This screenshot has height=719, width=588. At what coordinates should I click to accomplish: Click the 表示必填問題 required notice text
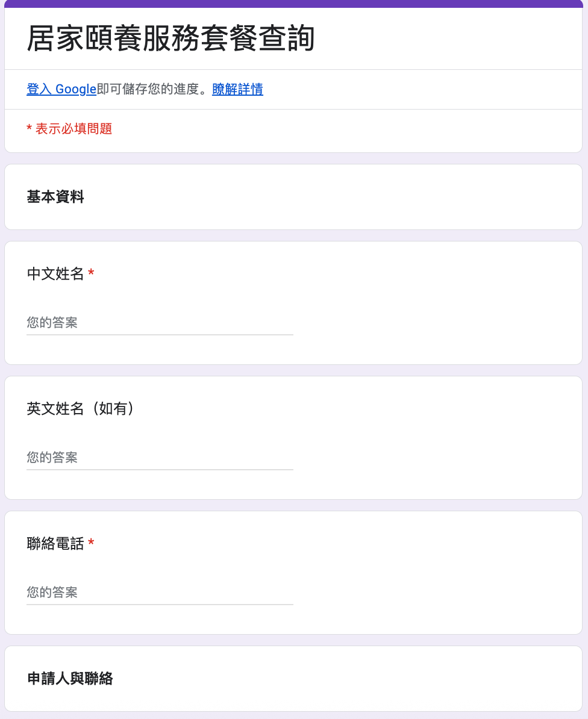(73, 129)
